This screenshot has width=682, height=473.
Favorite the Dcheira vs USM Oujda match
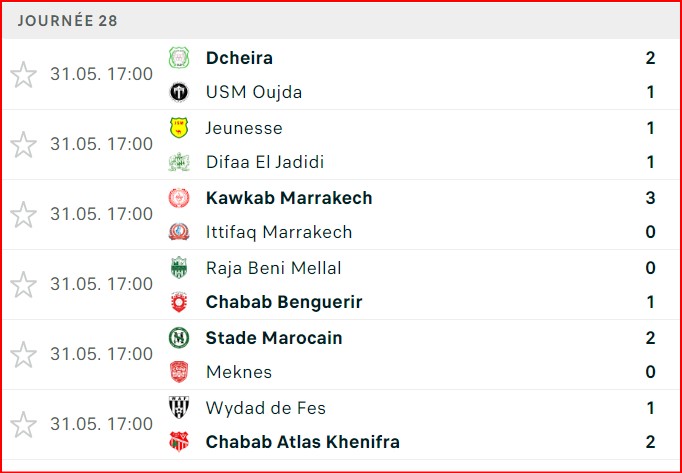pyautogui.click(x=23, y=75)
